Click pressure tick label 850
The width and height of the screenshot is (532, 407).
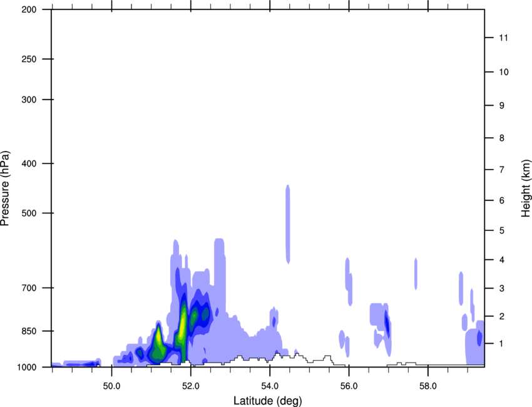point(29,331)
